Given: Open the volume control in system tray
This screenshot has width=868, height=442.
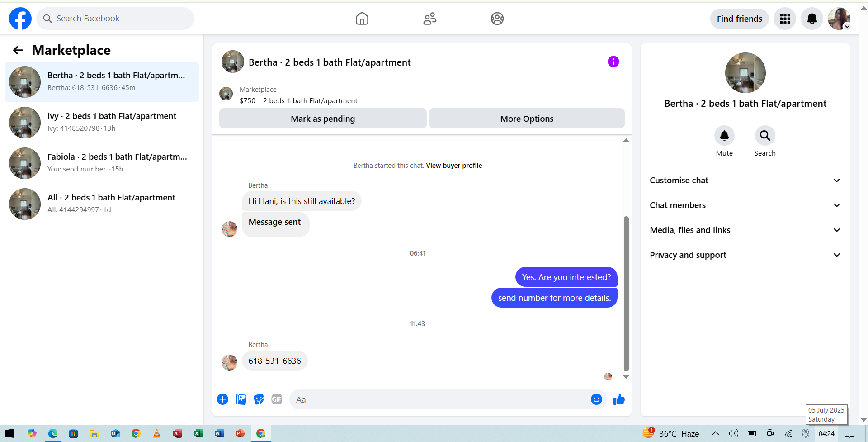Looking at the screenshot, I should 733,433.
